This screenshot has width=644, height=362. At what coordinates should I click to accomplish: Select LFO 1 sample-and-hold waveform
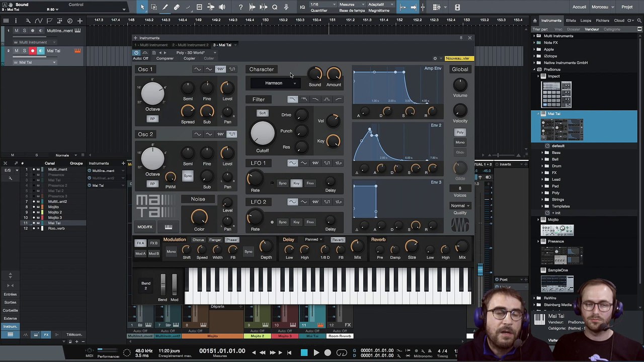coord(339,163)
